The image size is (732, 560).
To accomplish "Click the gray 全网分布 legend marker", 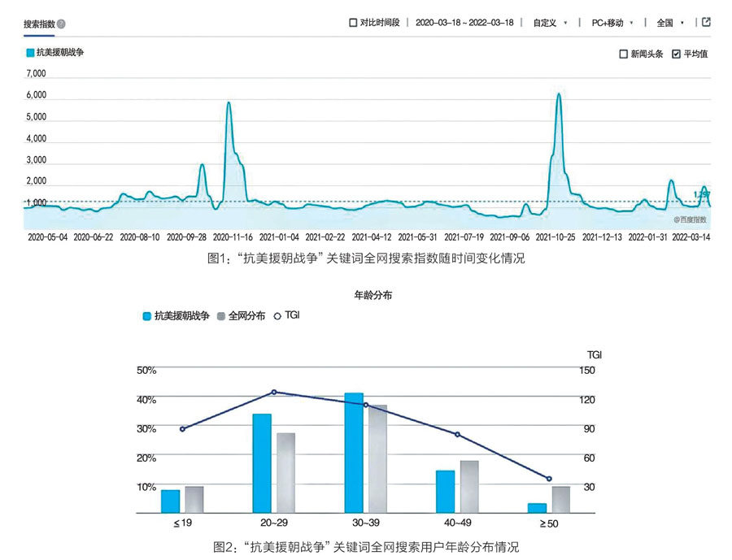I will pos(222,315).
